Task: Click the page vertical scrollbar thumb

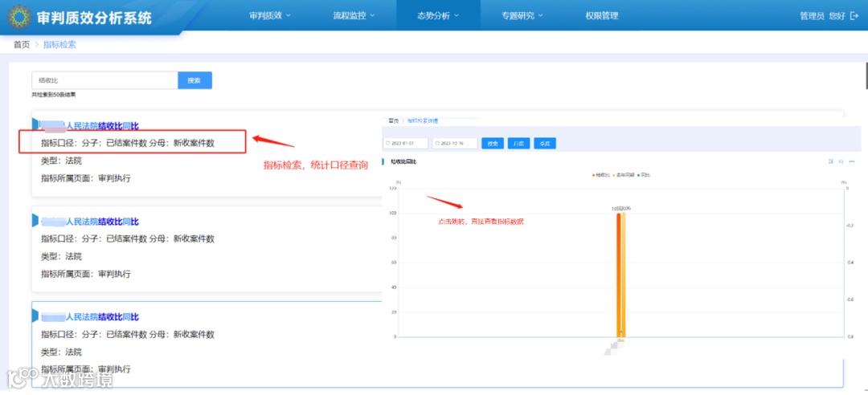Action: [x=866, y=75]
